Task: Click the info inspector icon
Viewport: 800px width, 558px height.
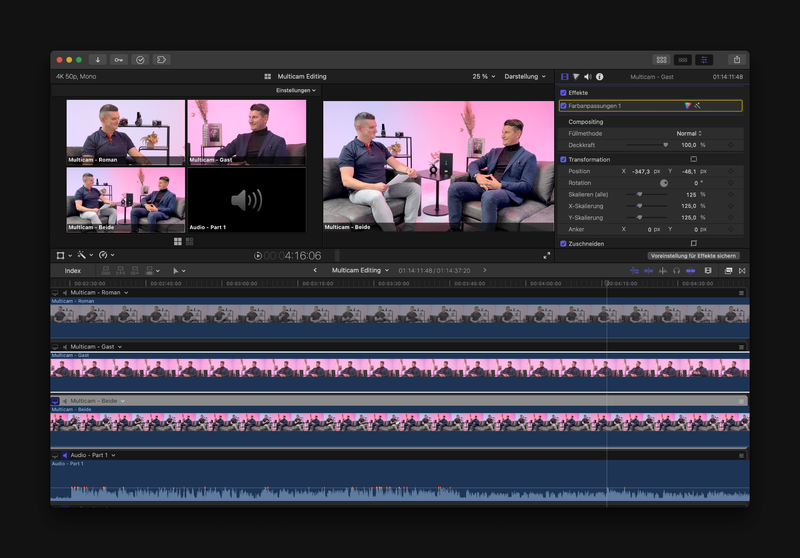Action: point(599,76)
